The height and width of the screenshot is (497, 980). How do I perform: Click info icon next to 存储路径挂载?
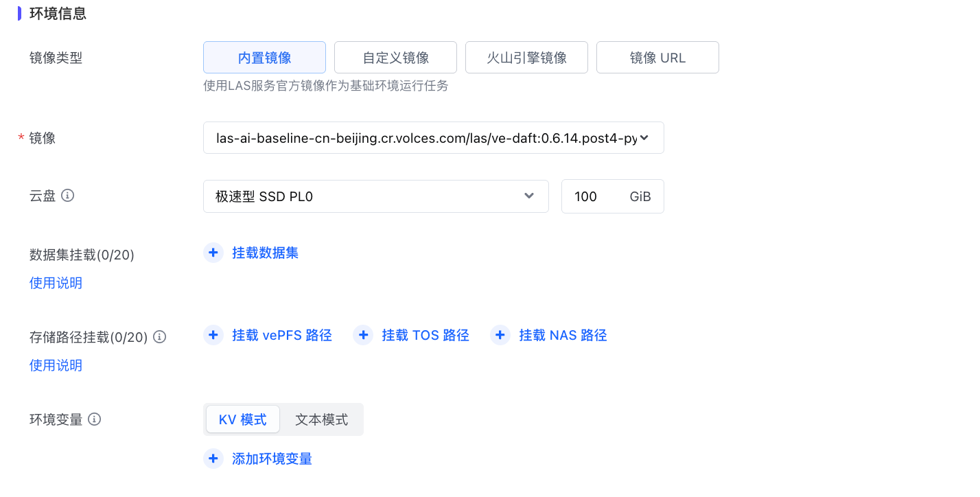pos(159,336)
